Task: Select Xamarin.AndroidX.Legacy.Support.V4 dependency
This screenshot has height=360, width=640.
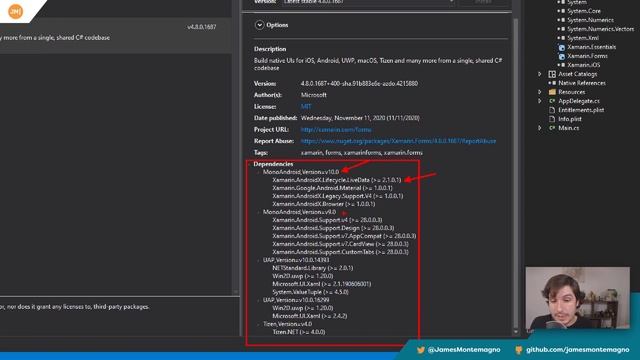Action: 338,196
